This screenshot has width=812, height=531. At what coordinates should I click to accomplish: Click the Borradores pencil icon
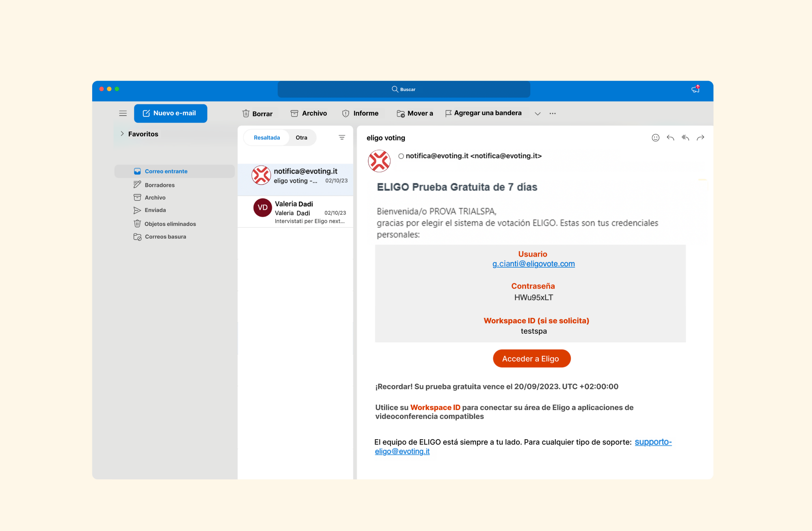tap(137, 185)
